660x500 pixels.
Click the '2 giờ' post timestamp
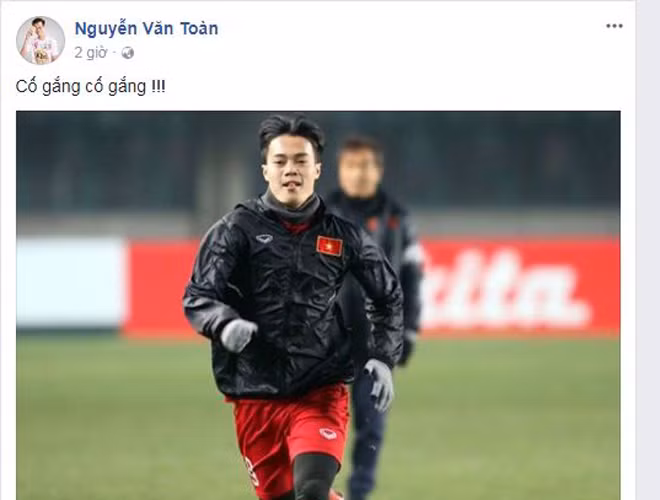[91, 53]
